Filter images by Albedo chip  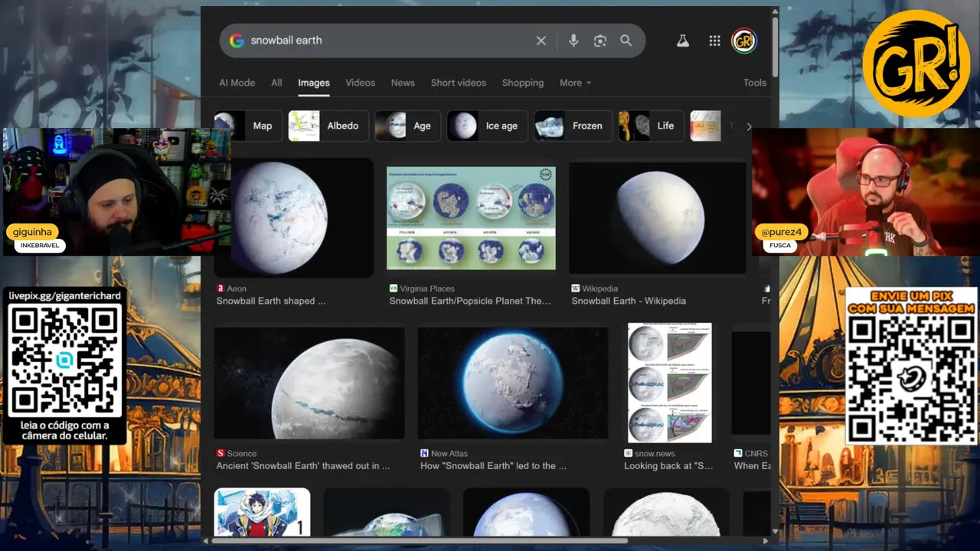[328, 126]
